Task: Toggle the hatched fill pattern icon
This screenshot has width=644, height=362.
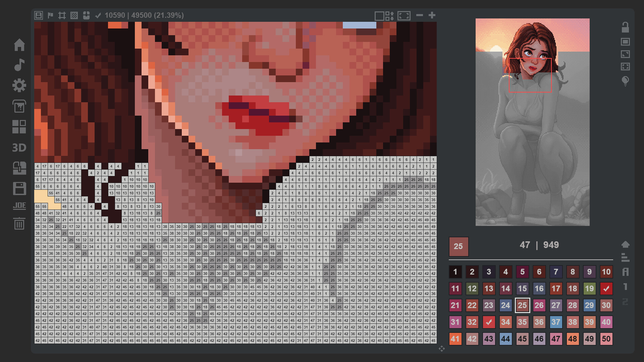Action: pos(74,15)
